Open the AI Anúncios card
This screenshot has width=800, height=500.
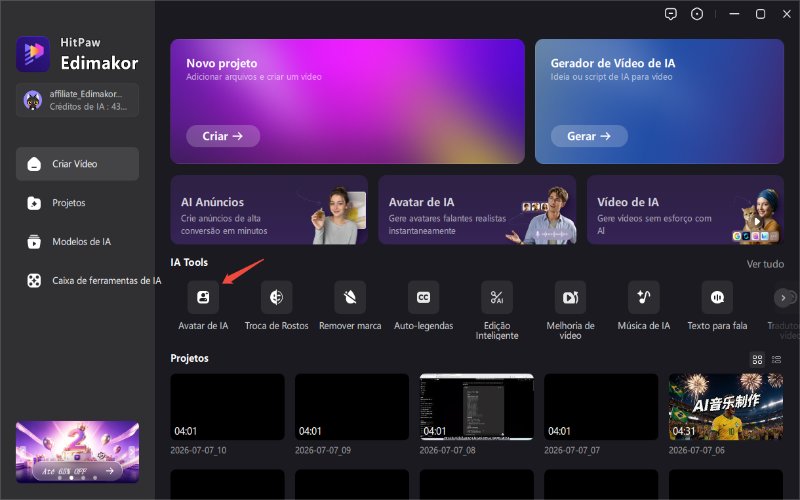[269, 210]
